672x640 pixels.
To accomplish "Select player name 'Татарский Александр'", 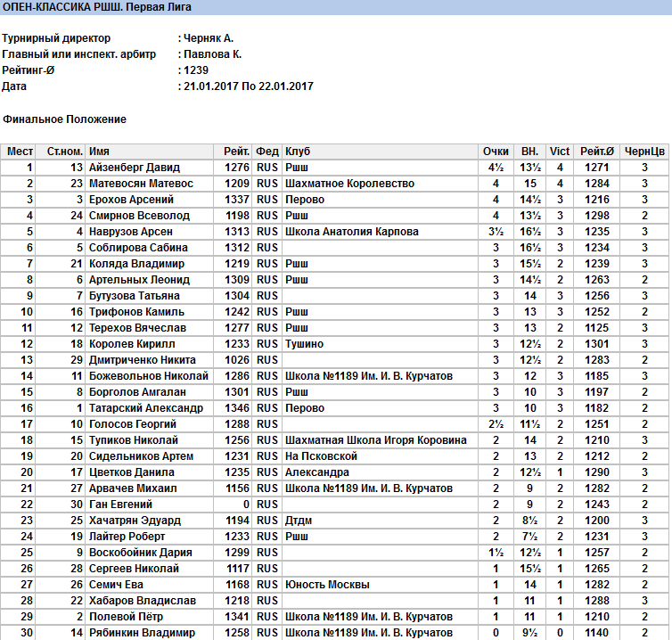I will click(x=146, y=408).
